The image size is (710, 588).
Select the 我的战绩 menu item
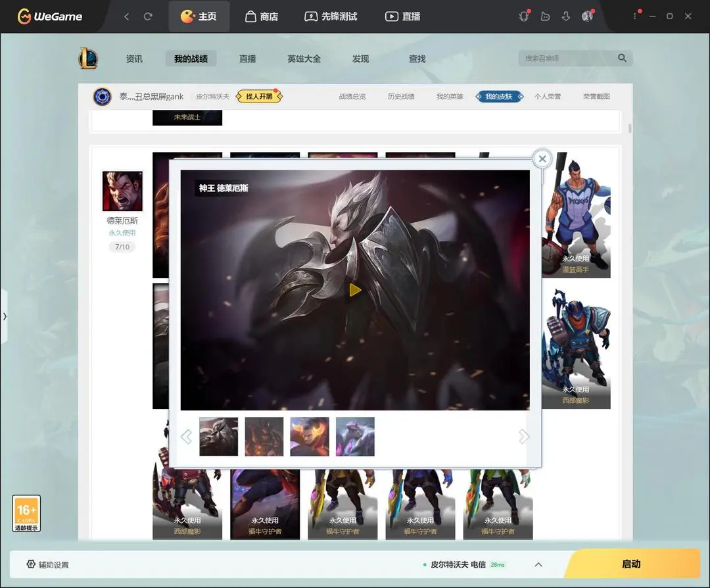click(x=191, y=59)
